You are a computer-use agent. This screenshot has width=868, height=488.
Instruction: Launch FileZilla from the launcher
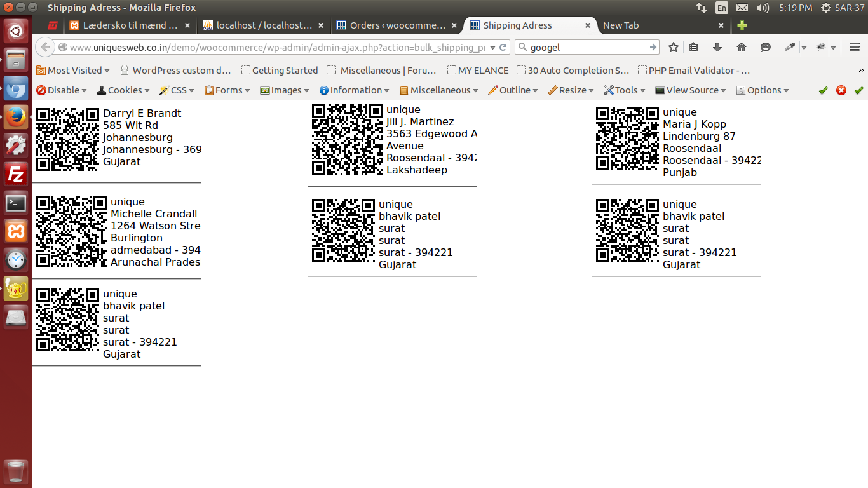[x=16, y=174]
